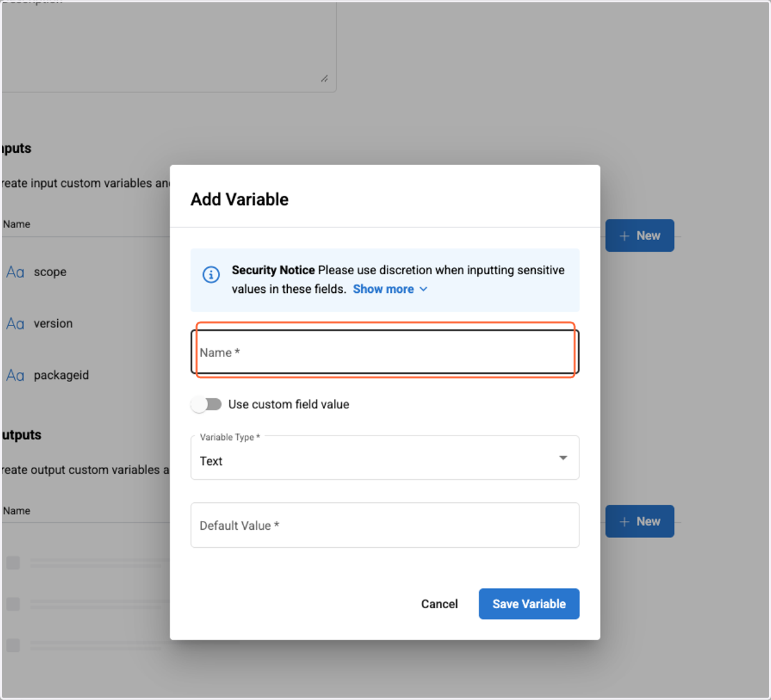Viewport: 771px width, 700px height.
Task: Click the description textarea resize handle
Action: pyautogui.click(x=324, y=78)
